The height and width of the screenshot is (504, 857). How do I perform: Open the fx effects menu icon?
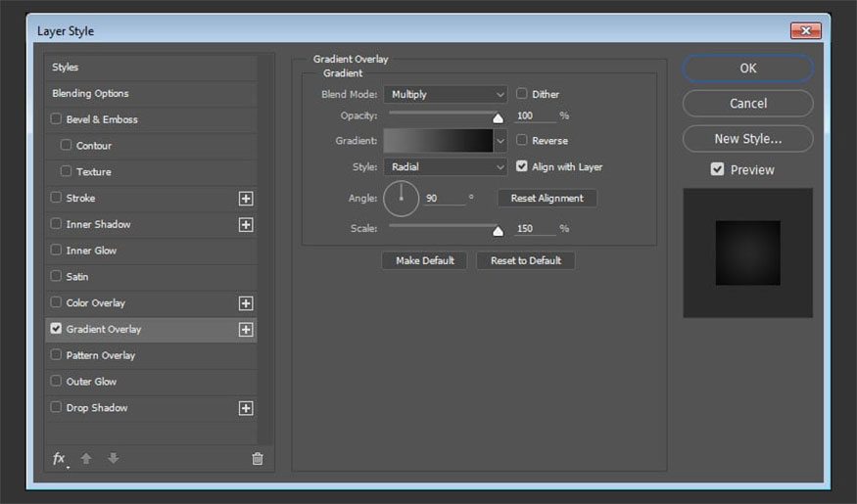tap(59, 458)
